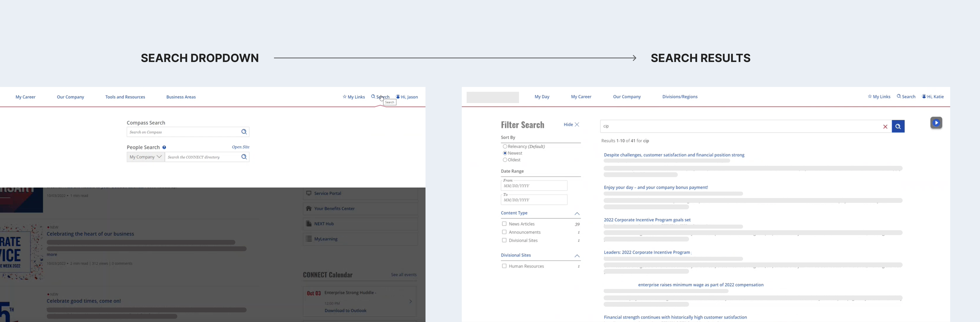Open Enjoy your day company bonus result
Screen dimensions: 980x322
(655, 187)
